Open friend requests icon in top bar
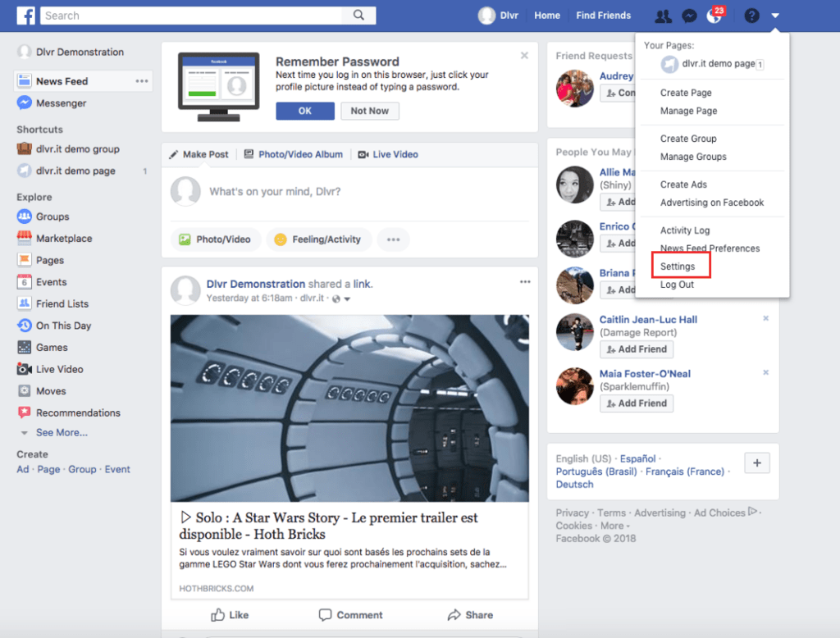 click(663, 16)
